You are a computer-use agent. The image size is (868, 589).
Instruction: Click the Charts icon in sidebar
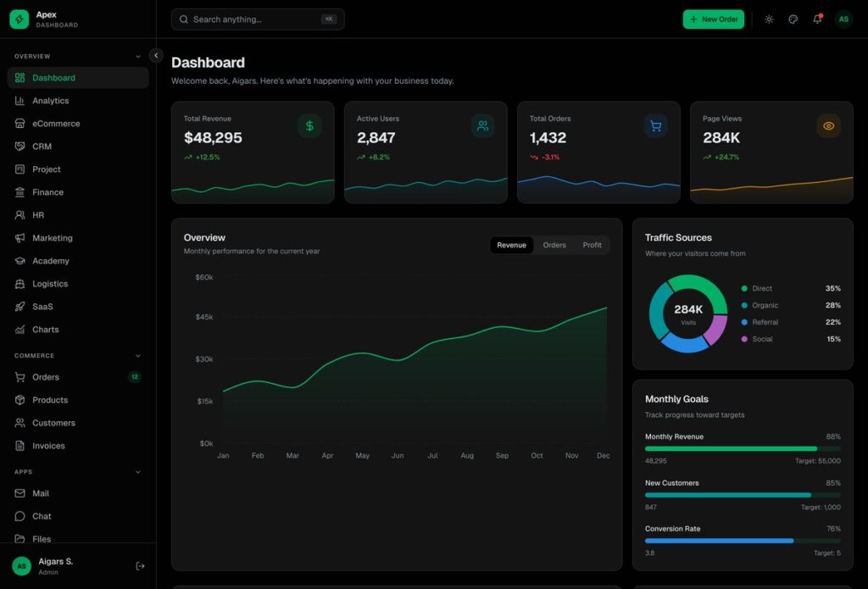pyautogui.click(x=20, y=330)
